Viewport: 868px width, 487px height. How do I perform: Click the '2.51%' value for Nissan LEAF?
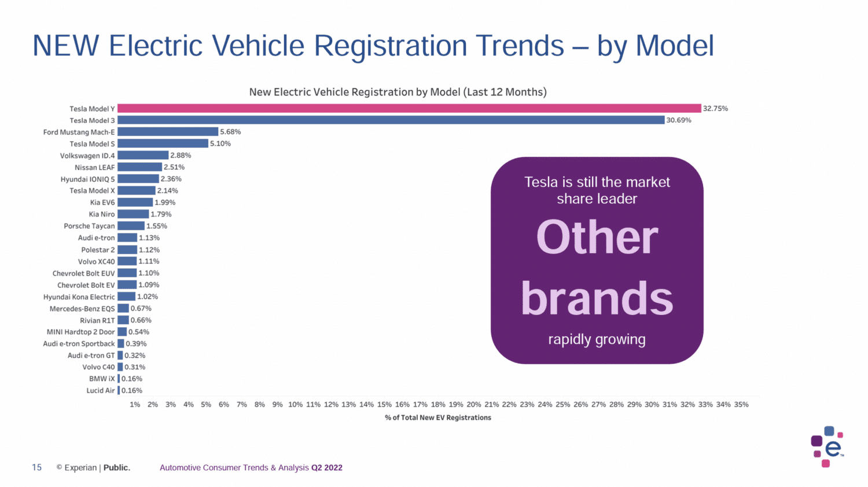coord(174,167)
